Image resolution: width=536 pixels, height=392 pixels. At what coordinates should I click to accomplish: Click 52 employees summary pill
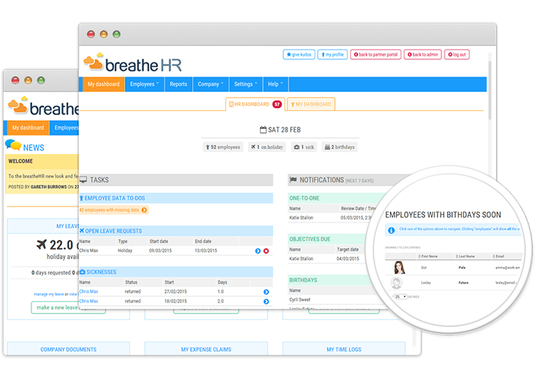[x=223, y=147]
